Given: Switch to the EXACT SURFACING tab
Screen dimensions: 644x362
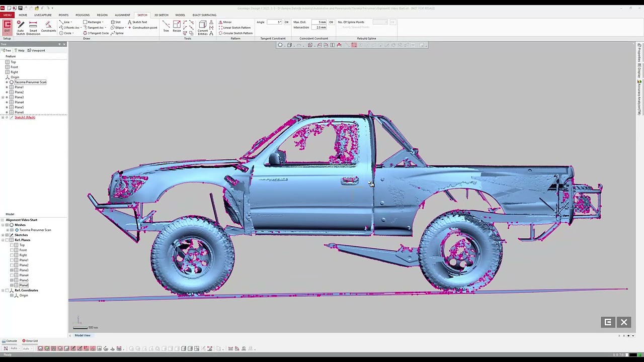Looking at the screenshot, I should pyautogui.click(x=204, y=15).
